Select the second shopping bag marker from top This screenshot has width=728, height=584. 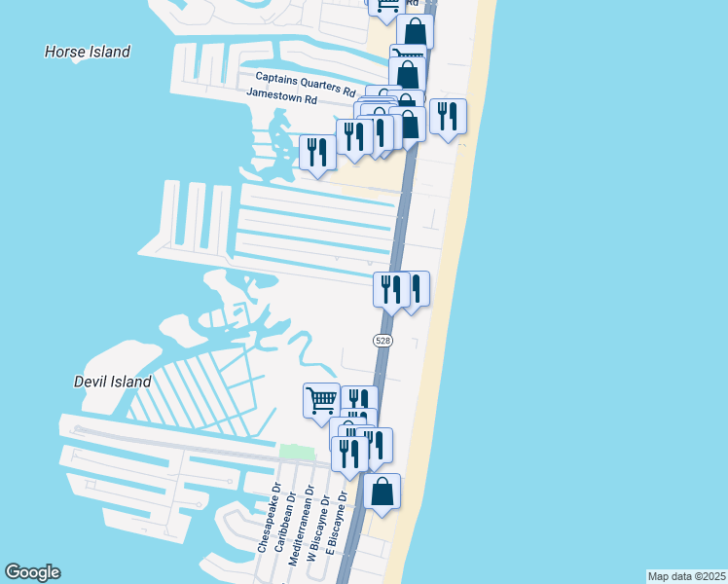(407, 74)
